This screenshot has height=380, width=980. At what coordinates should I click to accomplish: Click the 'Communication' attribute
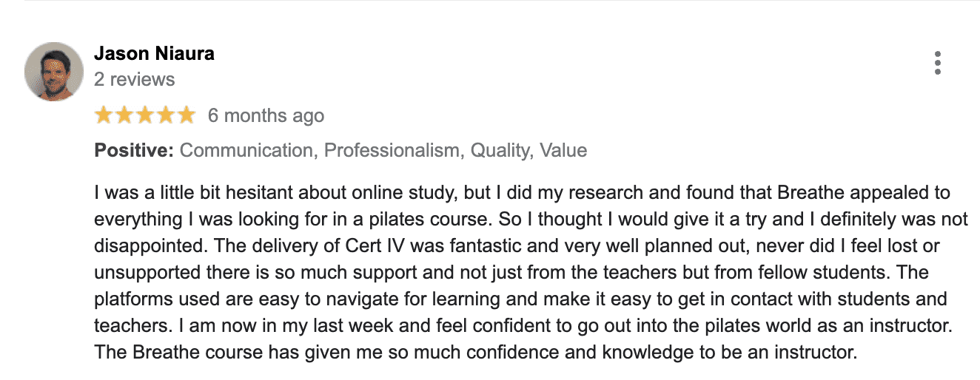coord(246,151)
